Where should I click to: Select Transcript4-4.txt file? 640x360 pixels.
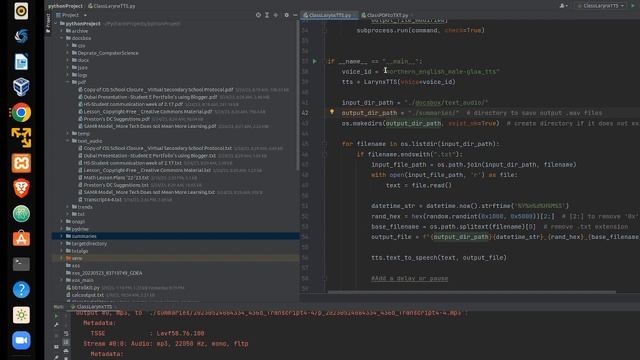[102, 200]
